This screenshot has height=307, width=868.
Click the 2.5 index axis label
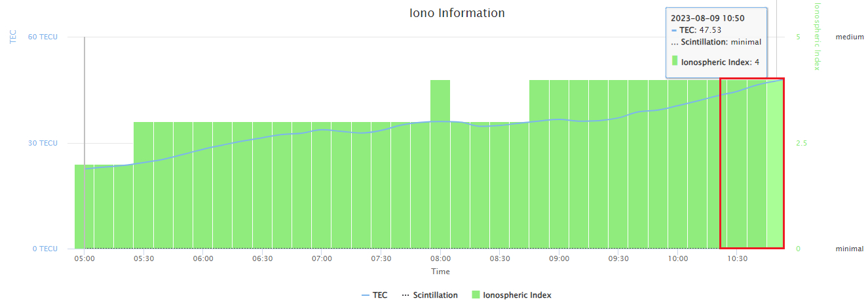[x=802, y=143]
